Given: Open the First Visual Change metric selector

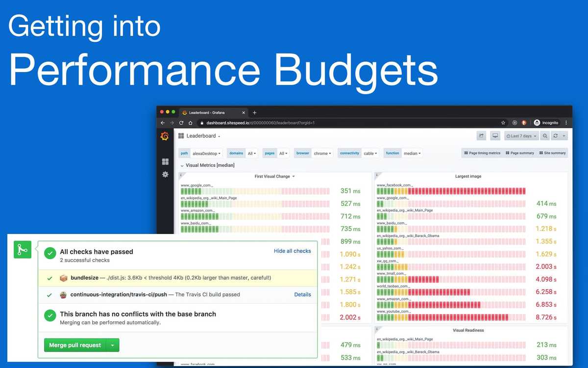Looking at the screenshot, I should [x=274, y=176].
